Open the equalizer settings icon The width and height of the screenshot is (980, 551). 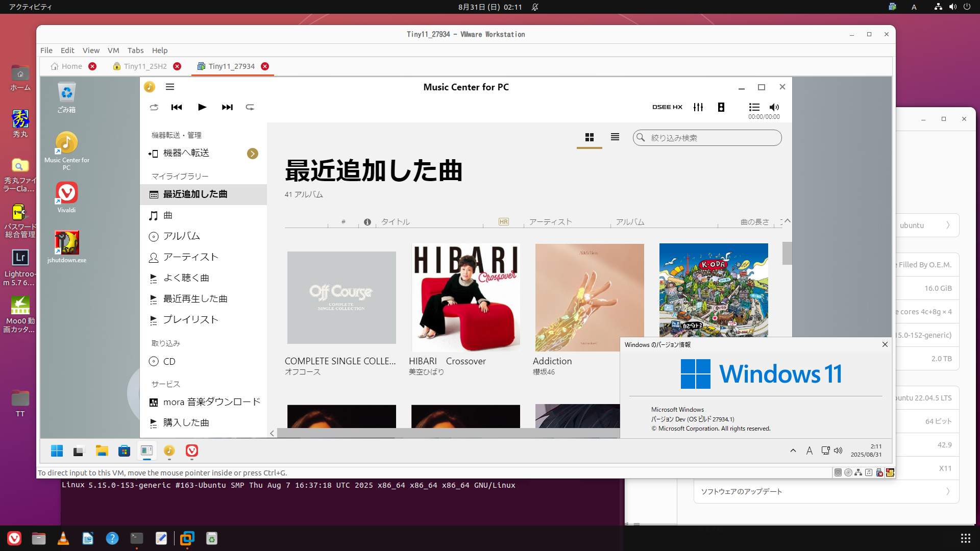tap(698, 107)
